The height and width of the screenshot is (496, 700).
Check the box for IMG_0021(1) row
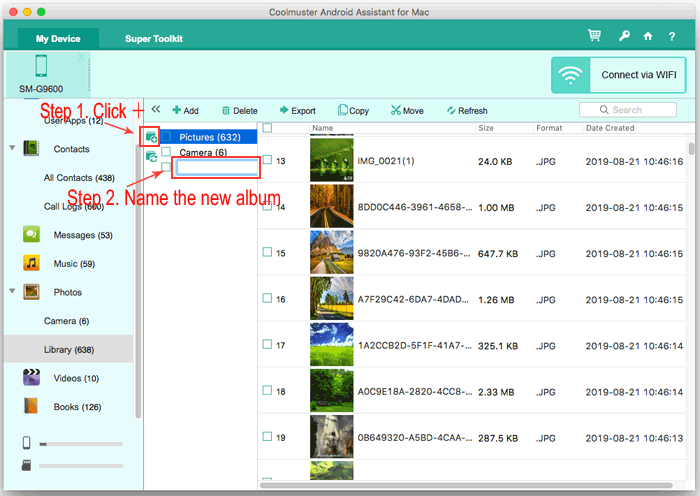(x=267, y=161)
